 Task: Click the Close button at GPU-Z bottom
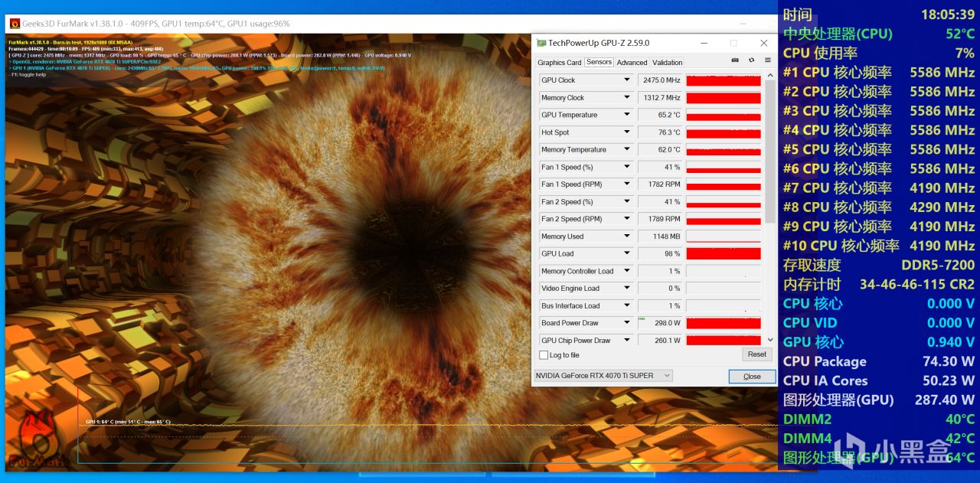(x=752, y=376)
